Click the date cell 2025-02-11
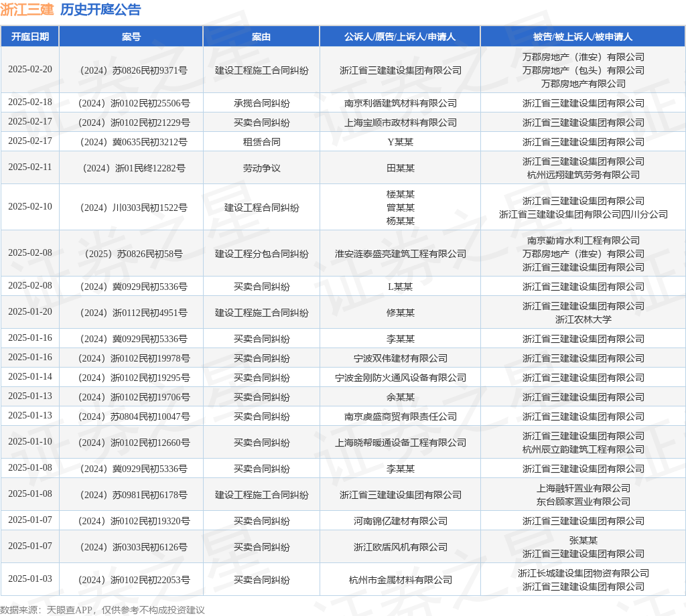 tap(29, 167)
